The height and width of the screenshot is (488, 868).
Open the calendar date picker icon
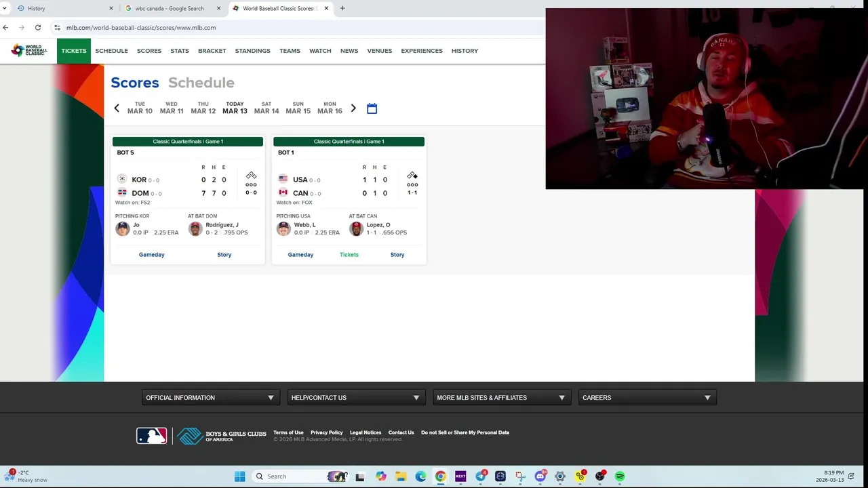click(372, 108)
